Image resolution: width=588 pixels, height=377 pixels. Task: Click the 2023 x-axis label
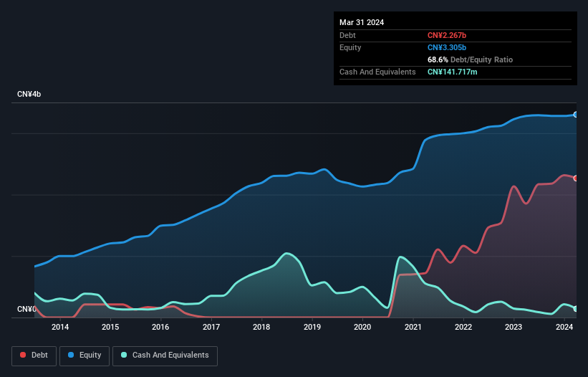(514, 327)
